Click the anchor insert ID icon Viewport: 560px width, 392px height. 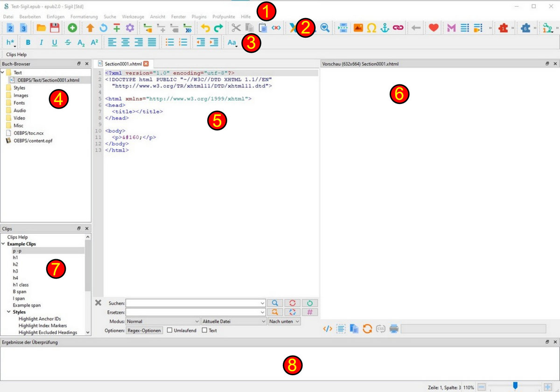[x=385, y=28]
